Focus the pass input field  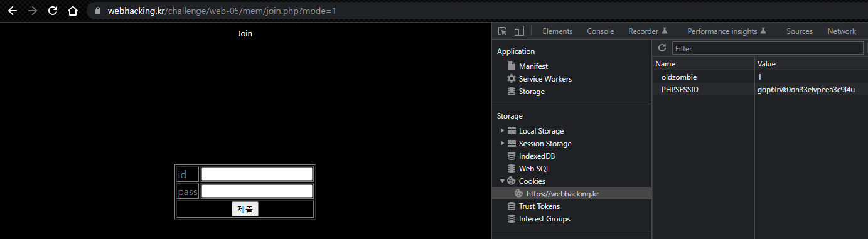257,191
